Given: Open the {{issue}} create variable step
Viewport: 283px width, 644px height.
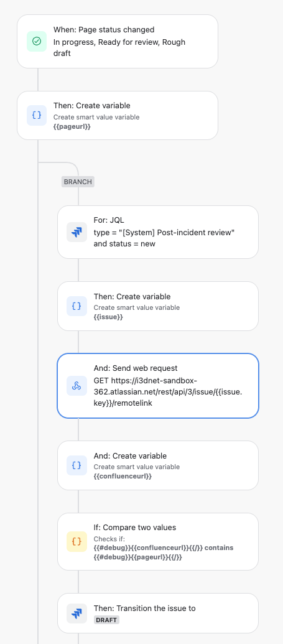Looking at the screenshot, I should [x=158, y=306].
